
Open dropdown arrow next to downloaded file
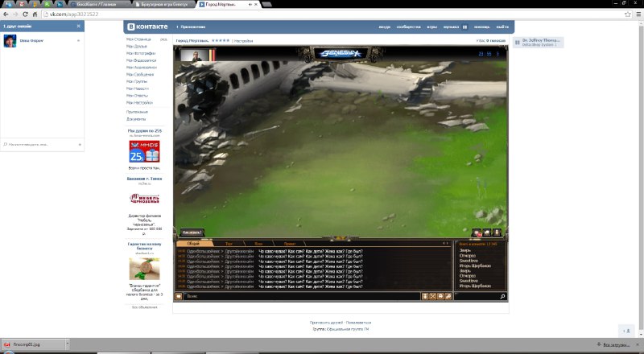pyautogui.click(x=68, y=344)
